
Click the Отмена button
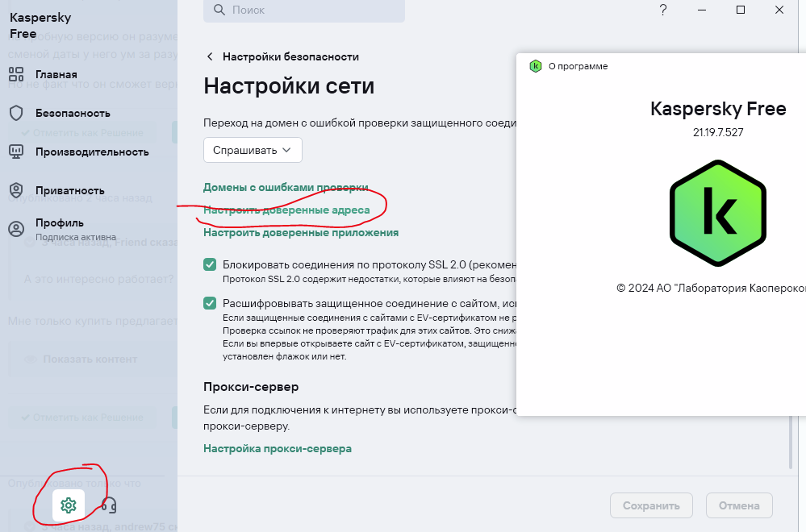(x=739, y=505)
